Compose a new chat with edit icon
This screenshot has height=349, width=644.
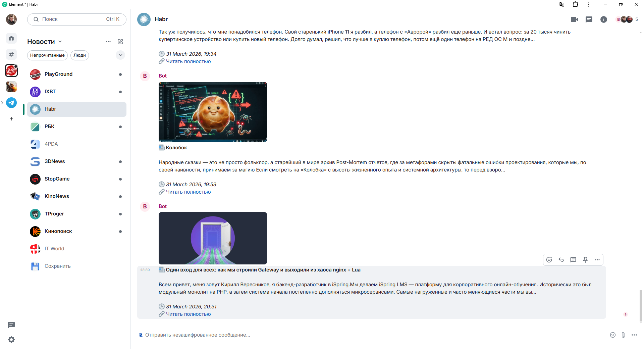coord(120,42)
